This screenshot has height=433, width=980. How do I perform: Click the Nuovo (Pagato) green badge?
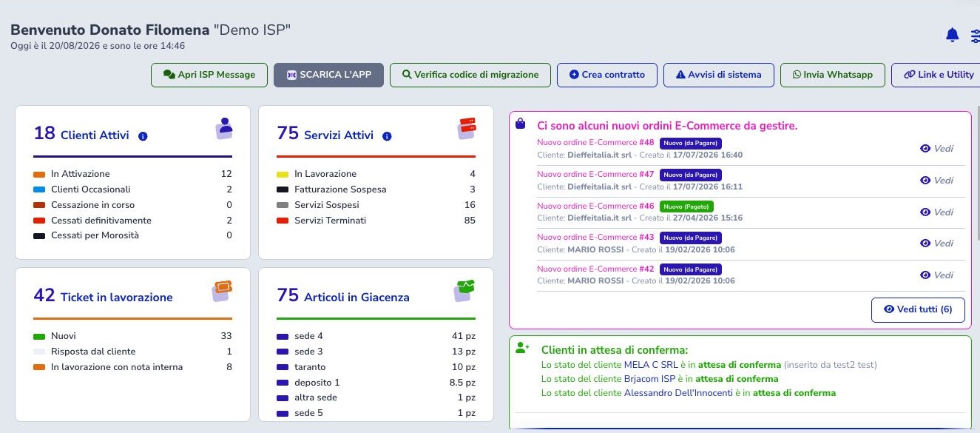686,207
